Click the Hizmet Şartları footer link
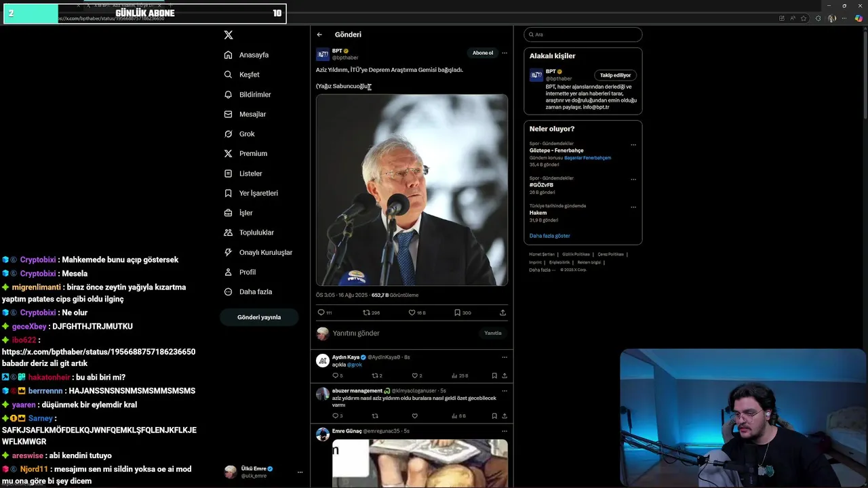 pos(542,254)
